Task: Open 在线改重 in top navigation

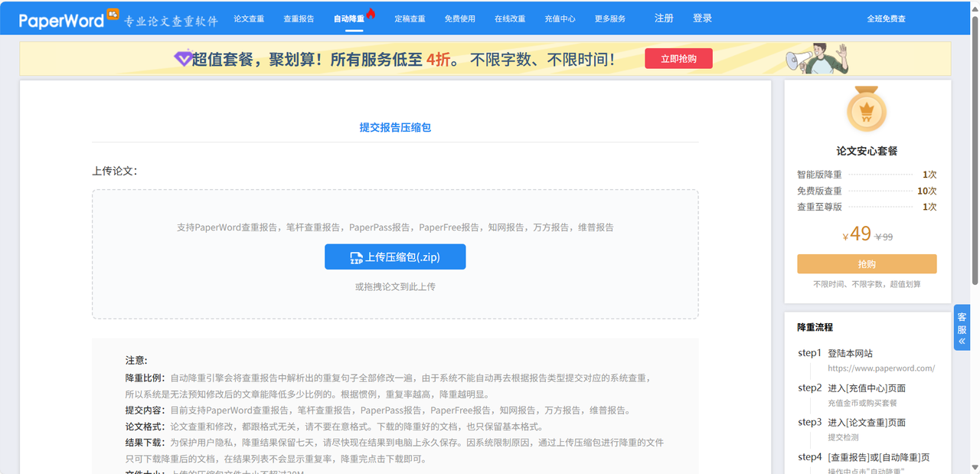Action: [x=510, y=18]
